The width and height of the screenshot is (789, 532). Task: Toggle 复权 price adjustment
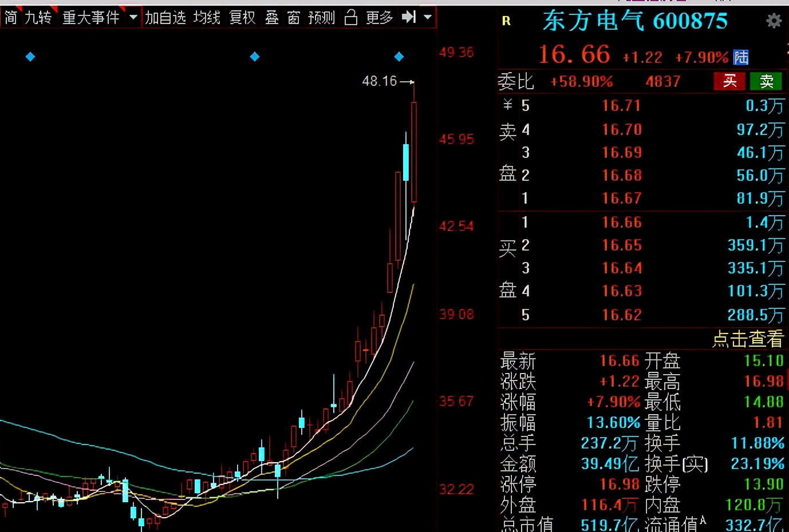pos(242,18)
